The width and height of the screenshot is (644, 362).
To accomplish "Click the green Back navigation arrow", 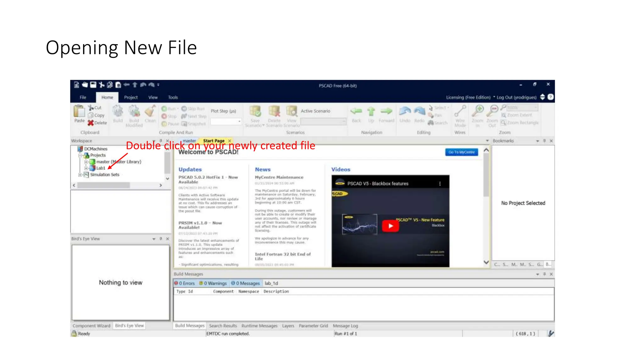I will tap(356, 111).
